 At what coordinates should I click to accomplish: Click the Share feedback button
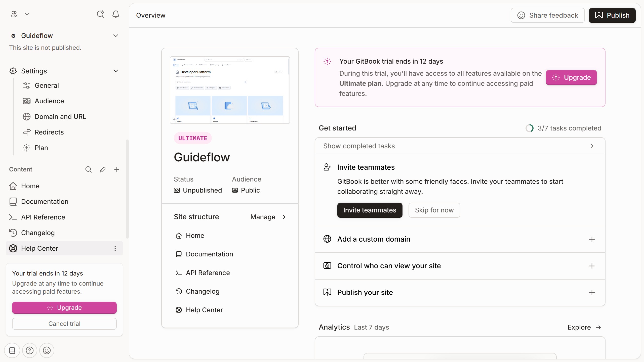click(x=548, y=15)
